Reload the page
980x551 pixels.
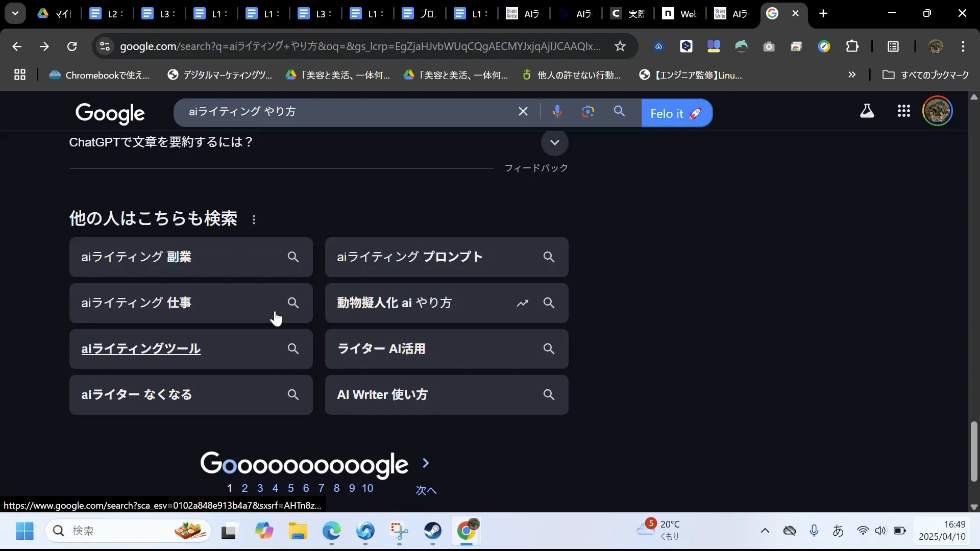pyautogui.click(x=72, y=46)
